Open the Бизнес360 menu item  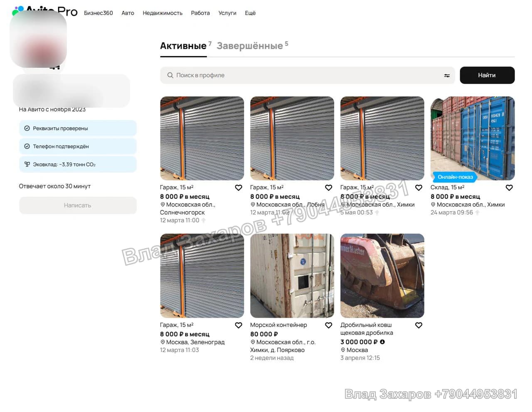99,13
